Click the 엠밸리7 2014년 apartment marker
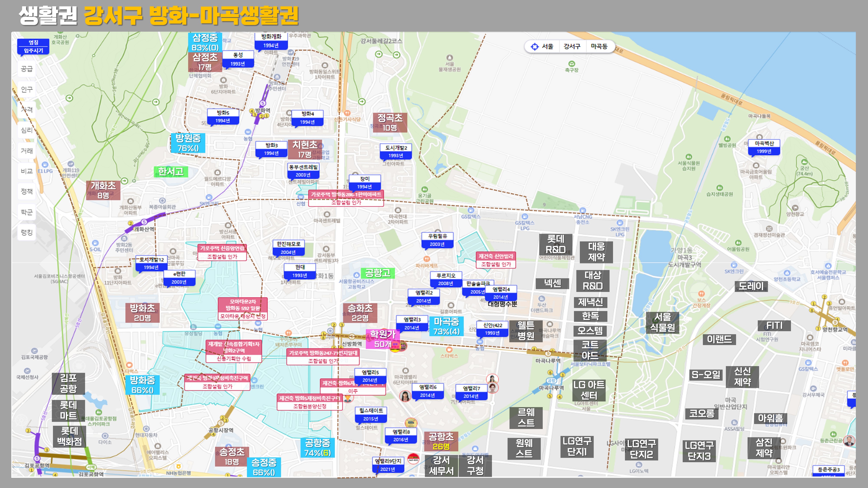The height and width of the screenshot is (488, 868). 471,392
